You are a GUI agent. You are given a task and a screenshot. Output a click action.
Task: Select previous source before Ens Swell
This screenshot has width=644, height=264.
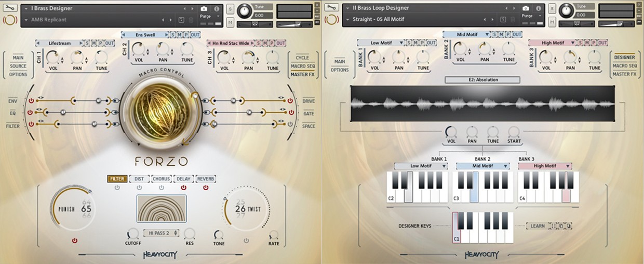(x=124, y=34)
